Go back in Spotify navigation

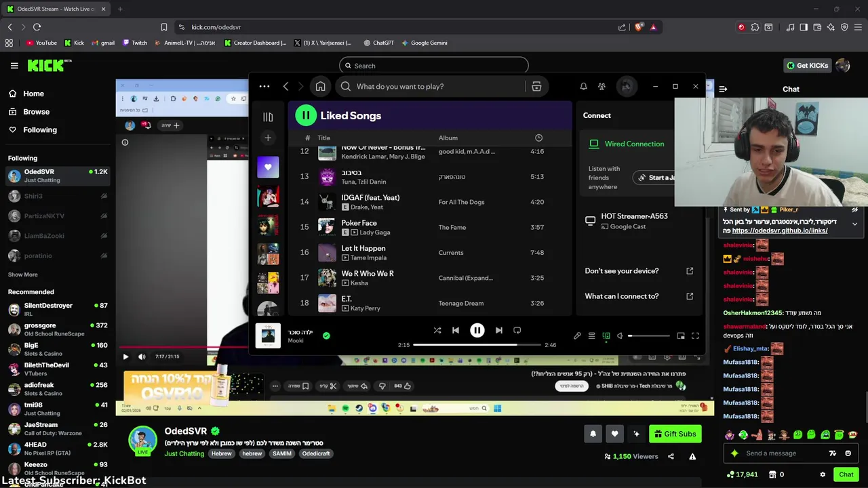285,86
